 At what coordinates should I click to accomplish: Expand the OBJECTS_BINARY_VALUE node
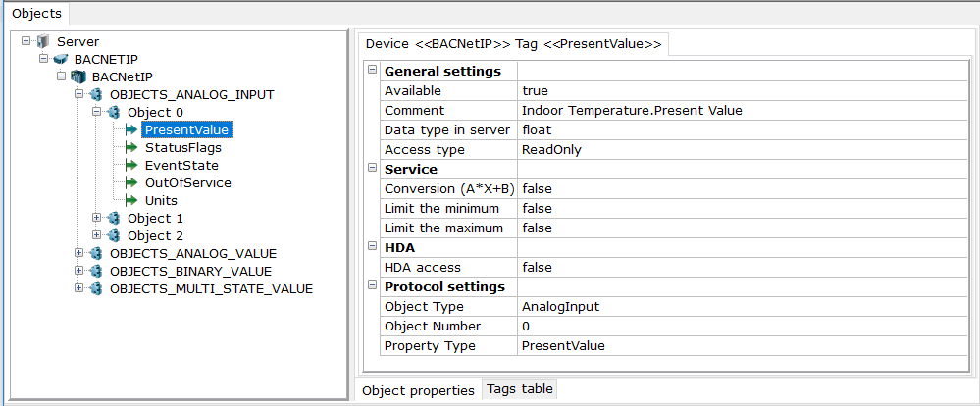[78, 270]
